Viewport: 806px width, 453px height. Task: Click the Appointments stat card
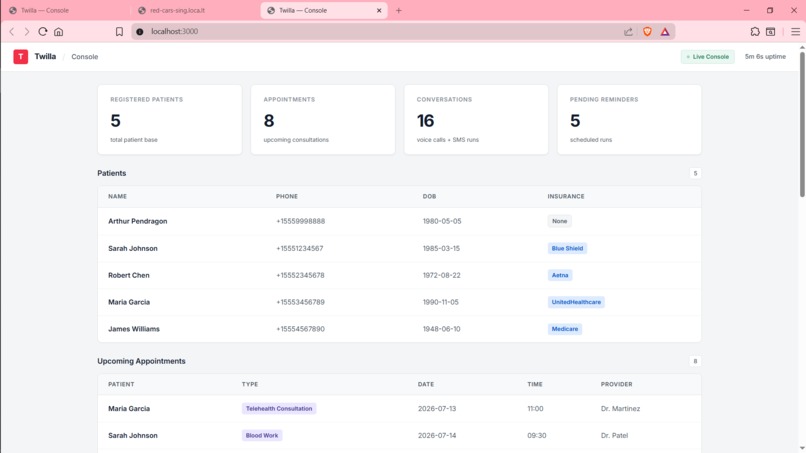[x=323, y=119]
